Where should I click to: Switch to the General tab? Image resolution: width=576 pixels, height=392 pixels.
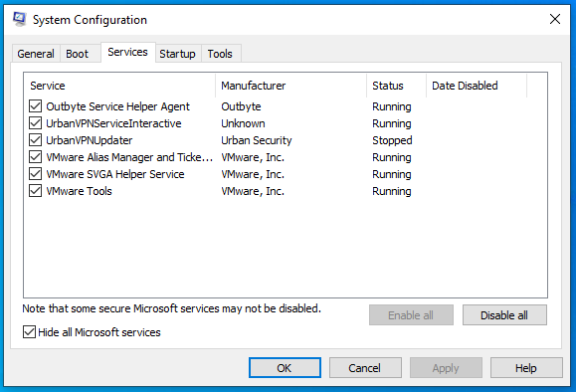[x=36, y=54]
